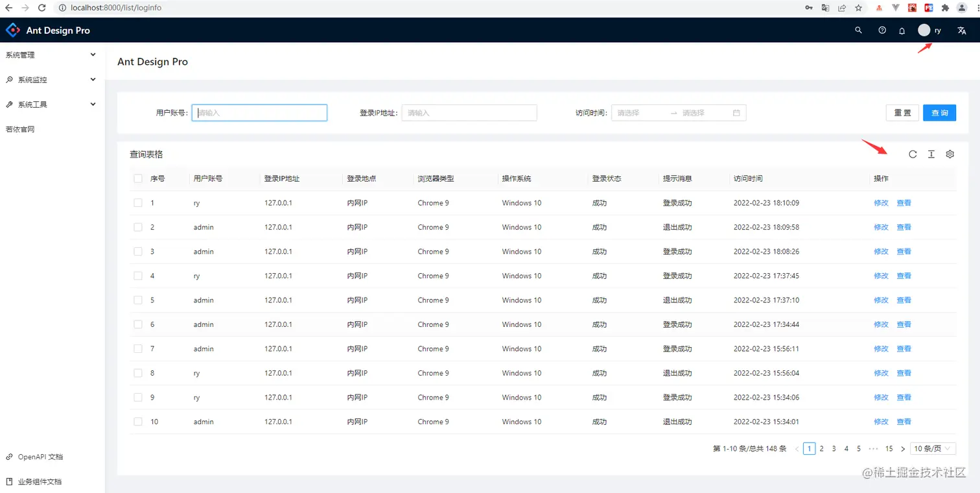Open the language switch icon
The height and width of the screenshot is (493, 980).
[962, 30]
